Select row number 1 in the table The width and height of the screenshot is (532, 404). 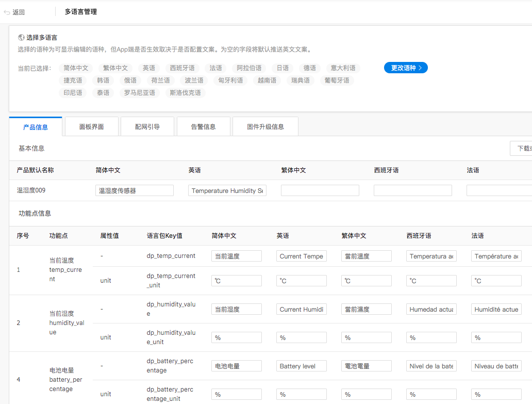pos(19,269)
